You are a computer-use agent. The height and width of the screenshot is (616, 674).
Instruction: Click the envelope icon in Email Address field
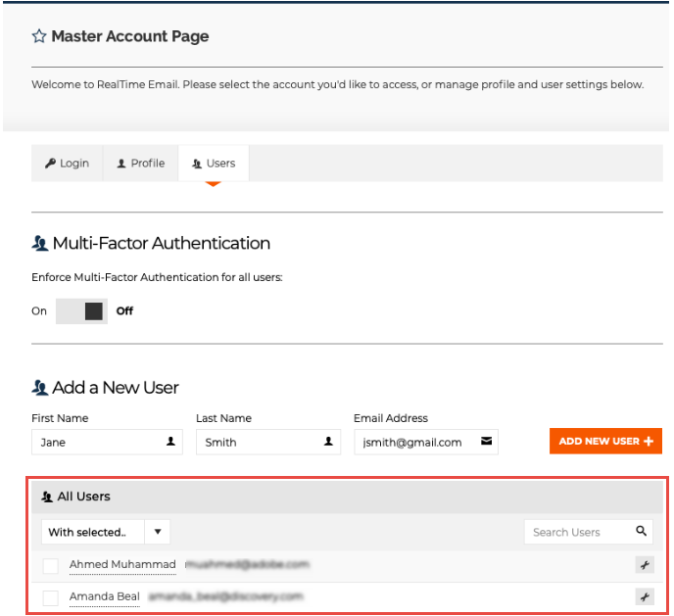(486, 442)
